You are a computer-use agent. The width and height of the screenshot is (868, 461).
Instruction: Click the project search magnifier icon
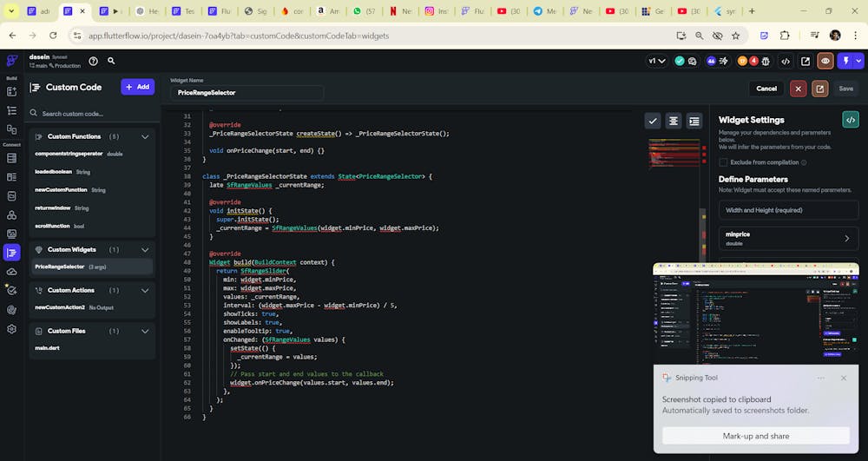tap(111, 61)
